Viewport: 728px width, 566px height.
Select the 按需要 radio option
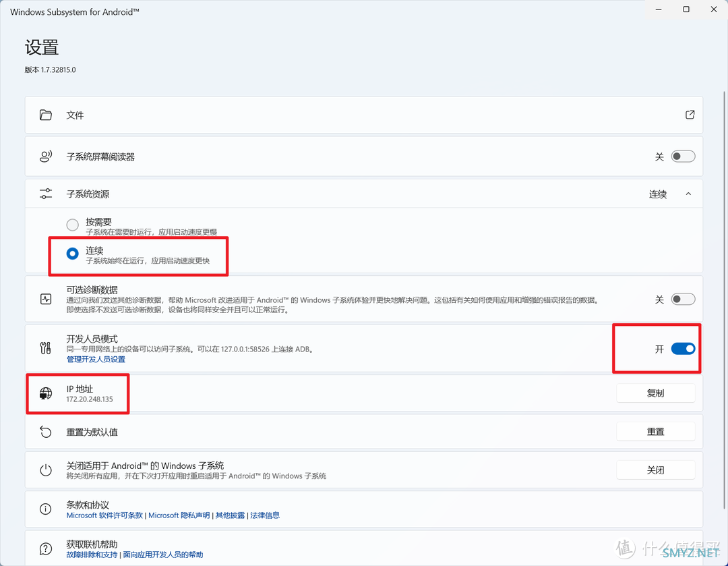click(x=72, y=225)
